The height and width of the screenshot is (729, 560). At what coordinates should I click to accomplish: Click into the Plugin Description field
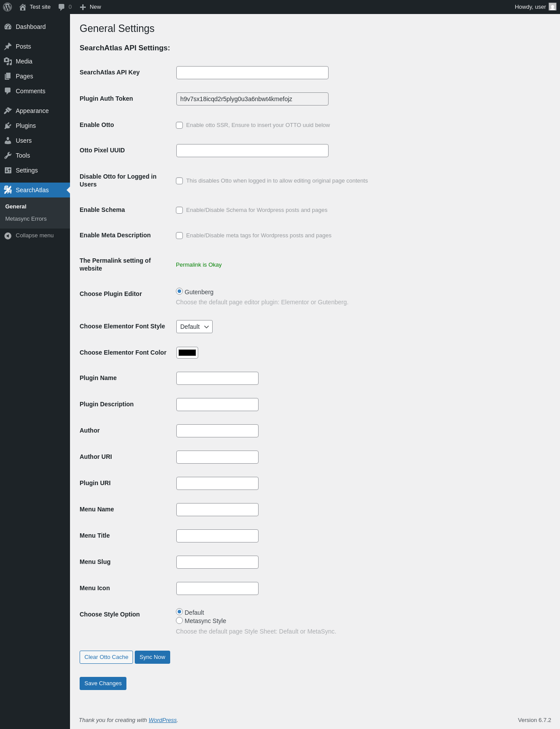pos(217,405)
